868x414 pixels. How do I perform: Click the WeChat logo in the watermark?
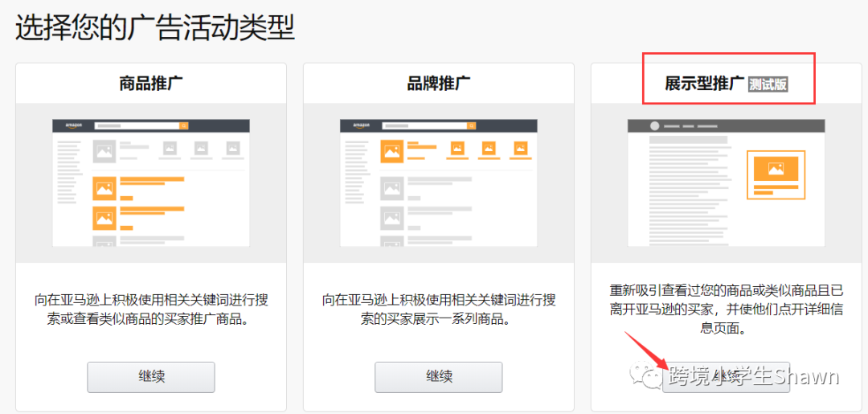[x=642, y=376]
